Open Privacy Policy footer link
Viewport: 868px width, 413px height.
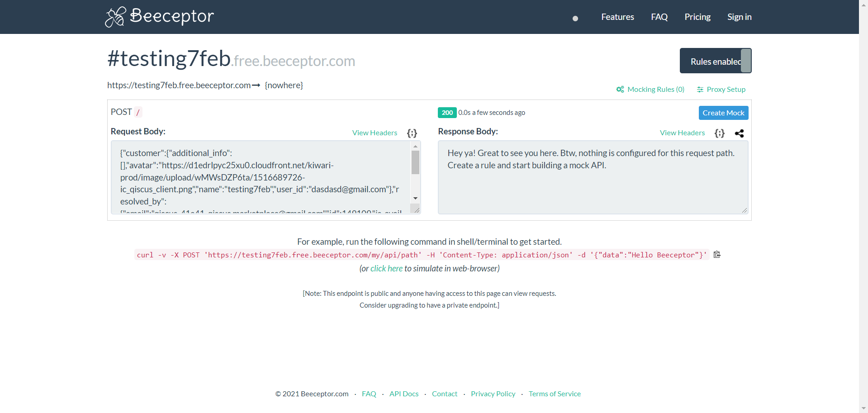493,394
